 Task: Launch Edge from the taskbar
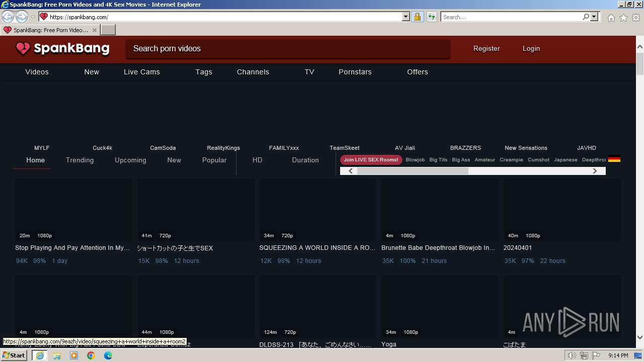click(108, 355)
